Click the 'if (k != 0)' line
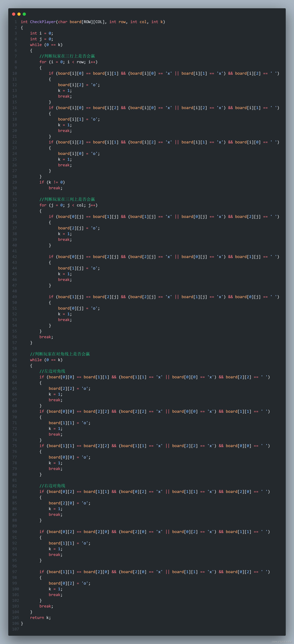 pyautogui.click(x=52, y=182)
